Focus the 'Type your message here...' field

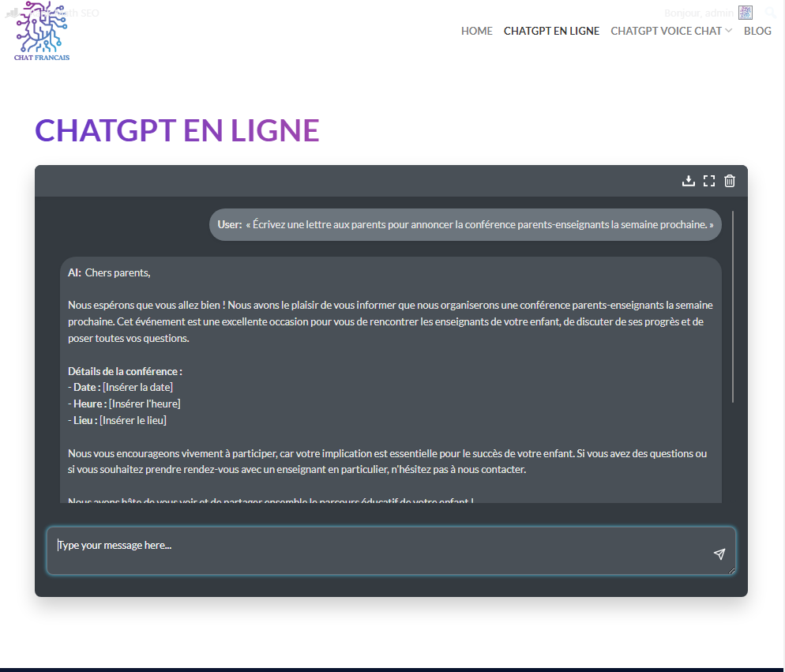click(391, 550)
